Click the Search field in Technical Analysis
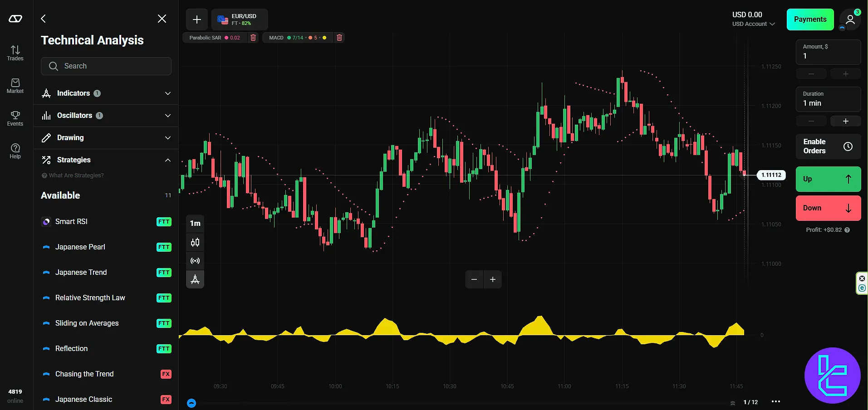 pos(106,66)
